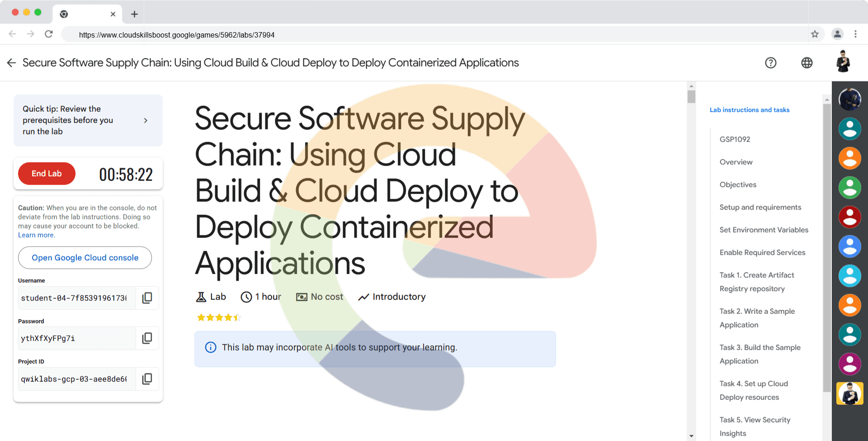Viewport: 868px width, 441px height.
Task: Open Google Cloud console
Action: coord(85,258)
